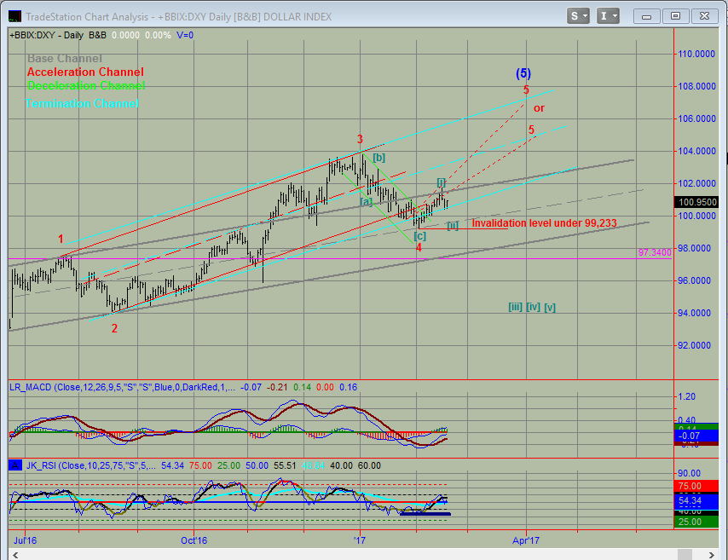Select the LR_MACD indicator title
Screen dimensions: 728x560
[x=122, y=387]
